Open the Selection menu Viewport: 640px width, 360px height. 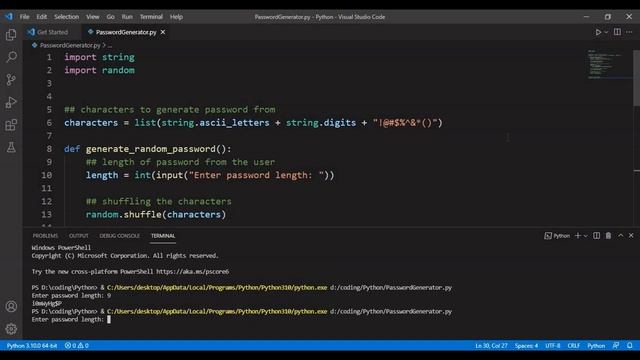pos(67,17)
